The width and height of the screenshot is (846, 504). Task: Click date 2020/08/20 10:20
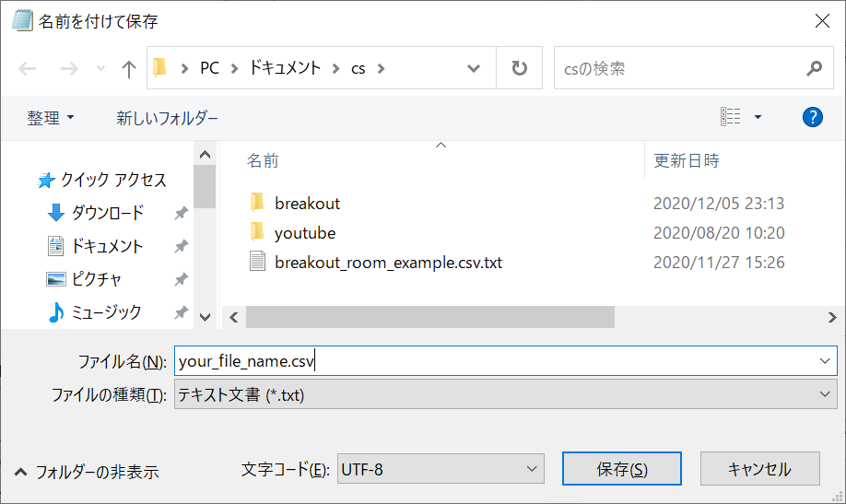coord(719,233)
